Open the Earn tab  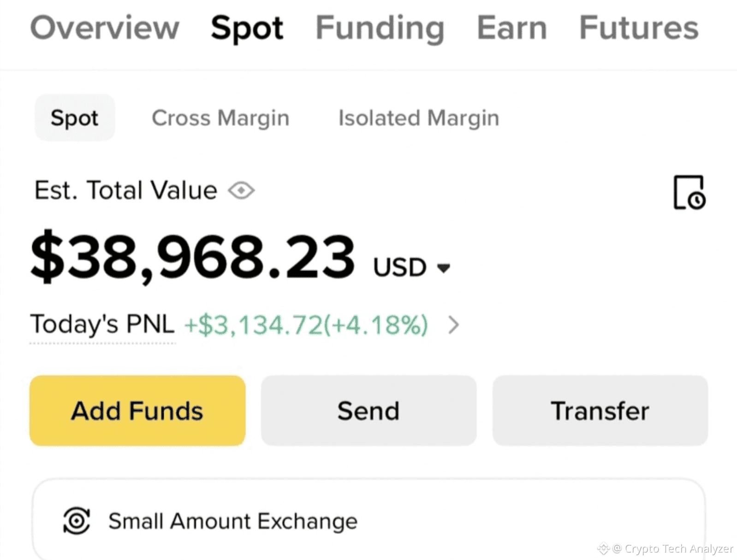[512, 28]
